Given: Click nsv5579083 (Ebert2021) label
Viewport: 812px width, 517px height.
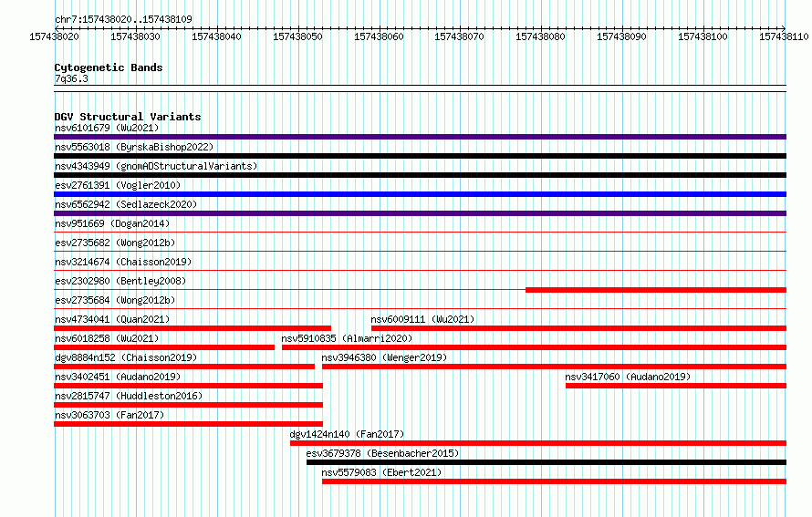Looking at the screenshot, I should 381,472.
